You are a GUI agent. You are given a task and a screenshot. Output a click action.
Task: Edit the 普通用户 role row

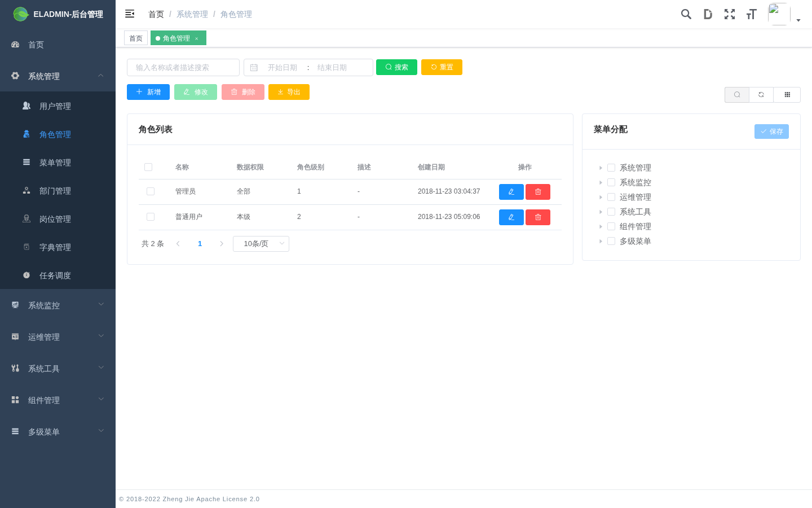[511, 217]
